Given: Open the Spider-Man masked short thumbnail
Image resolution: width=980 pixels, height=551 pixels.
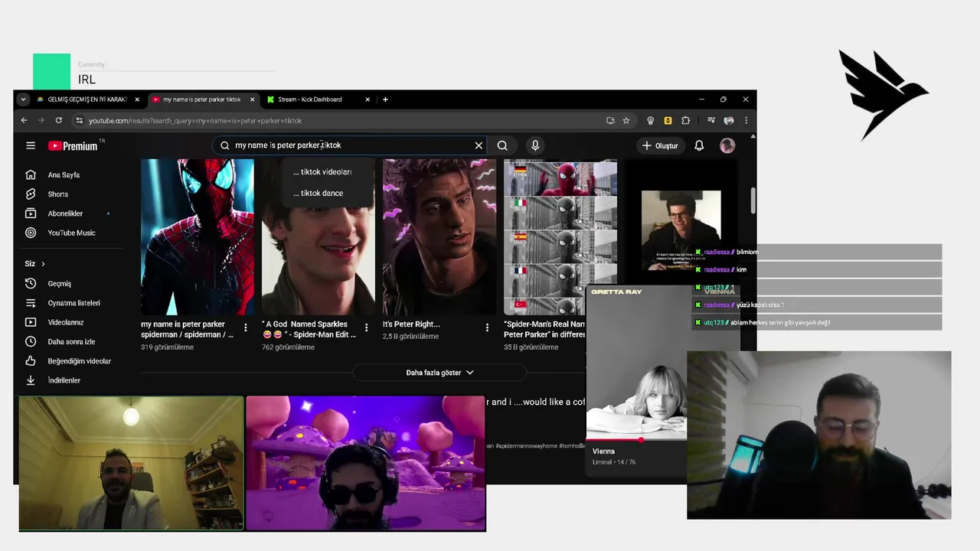Looking at the screenshot, I should [x=198, y=237].
